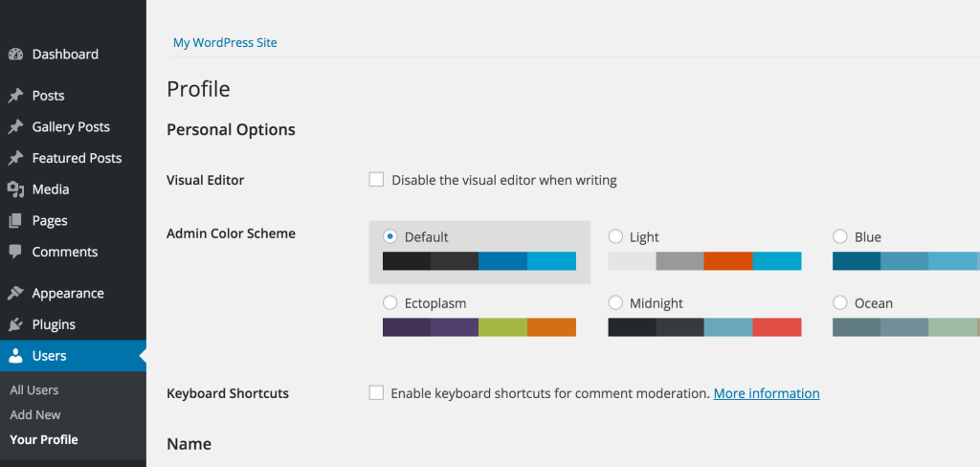Enable keyboard shortcuts checkbox
Screen dimensions: 980x467
pyautogui.click(x=376, y=392)
